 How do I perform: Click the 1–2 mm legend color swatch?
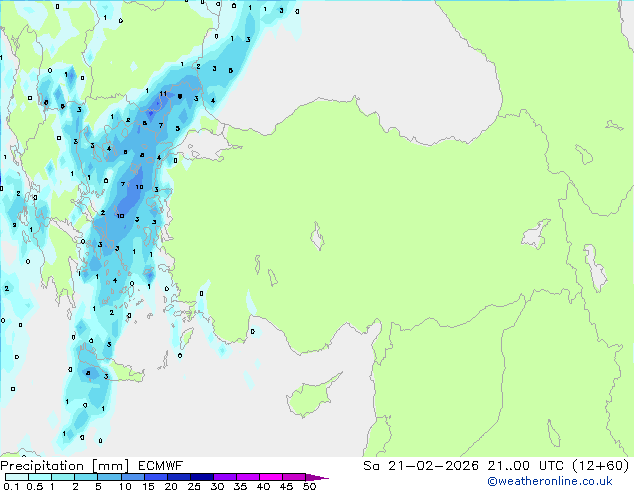(x=63, y=477)
